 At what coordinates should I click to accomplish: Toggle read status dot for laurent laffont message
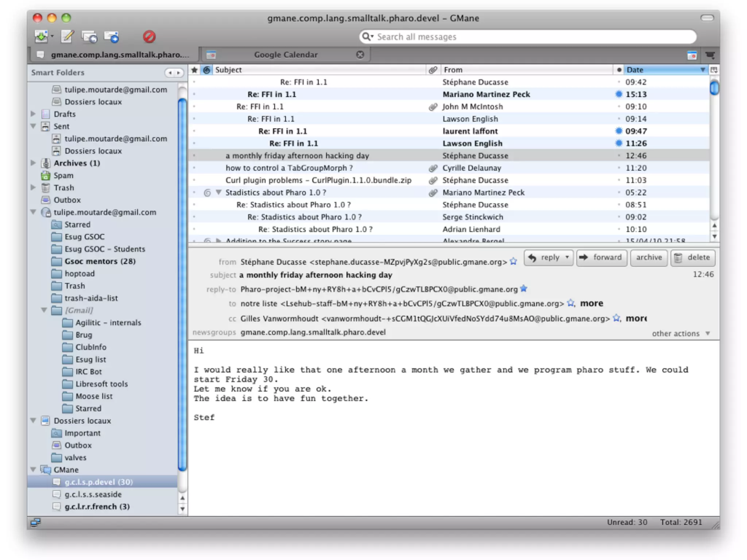[x=619, y=131]
